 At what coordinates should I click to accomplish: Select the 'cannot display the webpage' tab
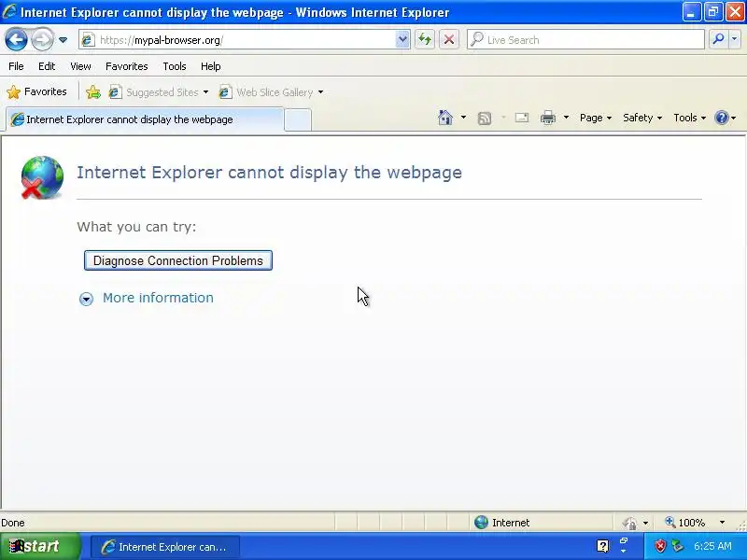coord(145,119)
